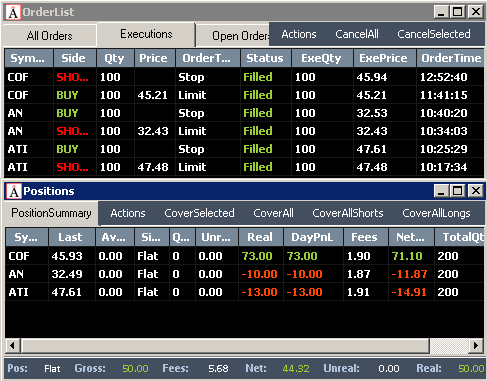The height and width of the screenshot is (381, 487).
Task: Sort positions by Fees column header
Action: (366, 237)
